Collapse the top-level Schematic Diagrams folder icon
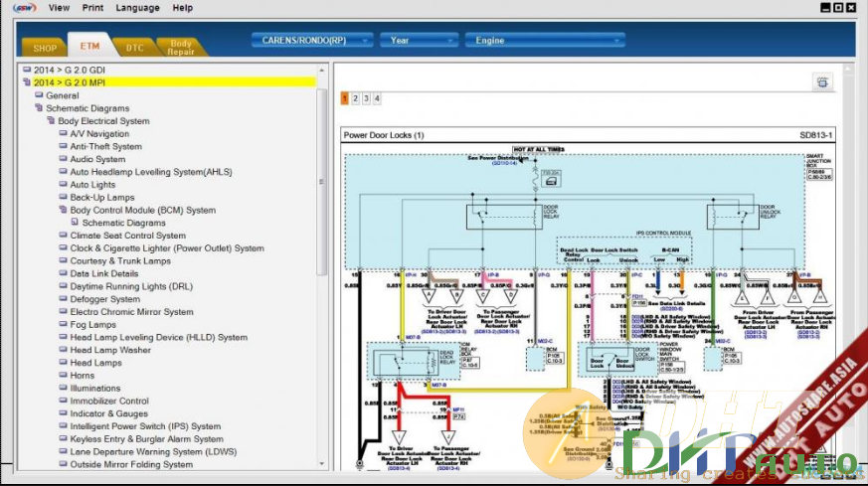 [x=39, y=108]
